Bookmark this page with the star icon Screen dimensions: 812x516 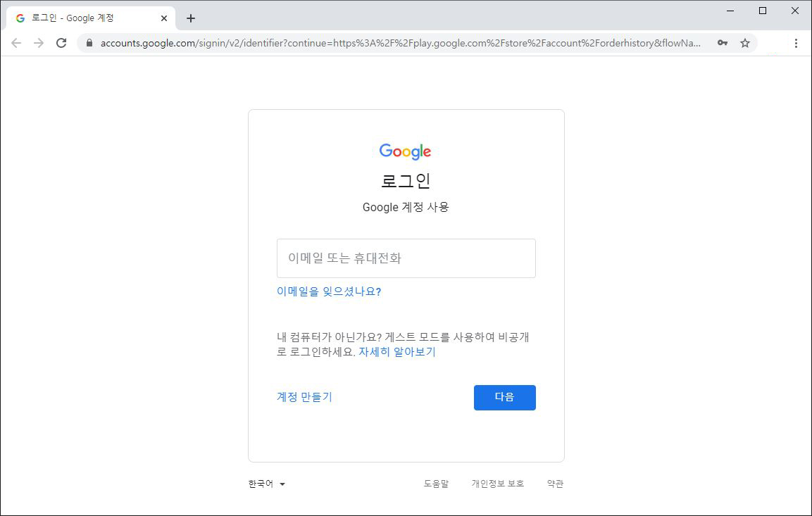click(744, 43)
